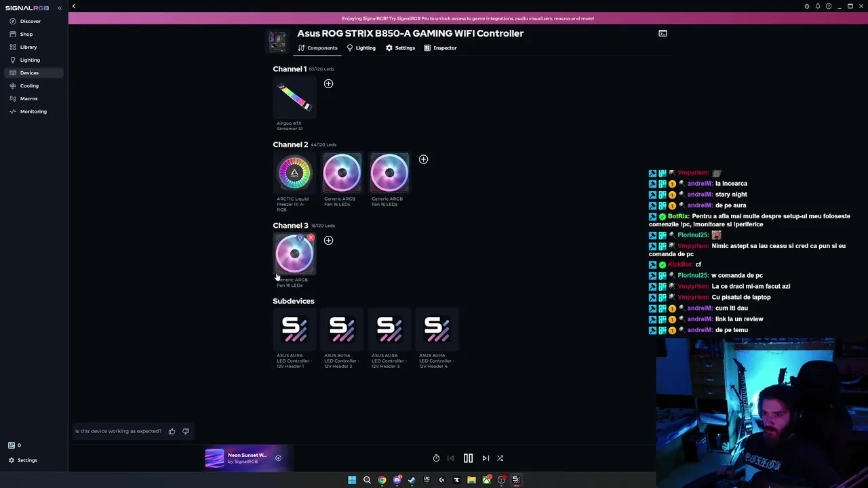Open Epic Games Launcher from taskbar
868x488 pixels.
coord(427,480)
